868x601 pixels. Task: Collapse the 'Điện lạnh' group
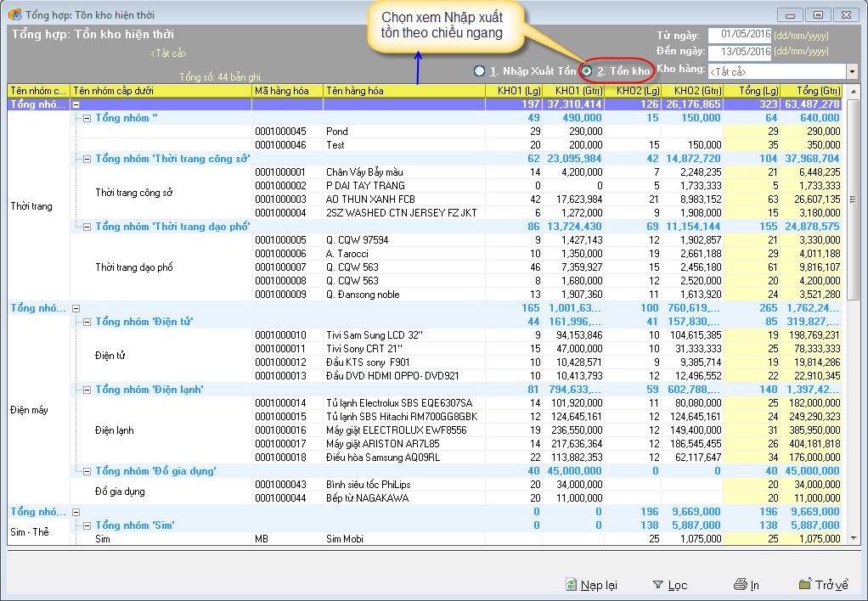(x=86, y=390)
